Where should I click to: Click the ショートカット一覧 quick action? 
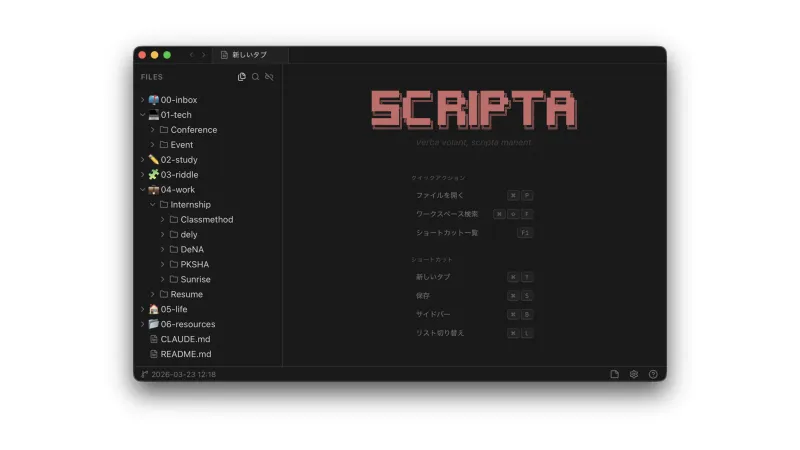pyautogui.click(x=473, y=233)
